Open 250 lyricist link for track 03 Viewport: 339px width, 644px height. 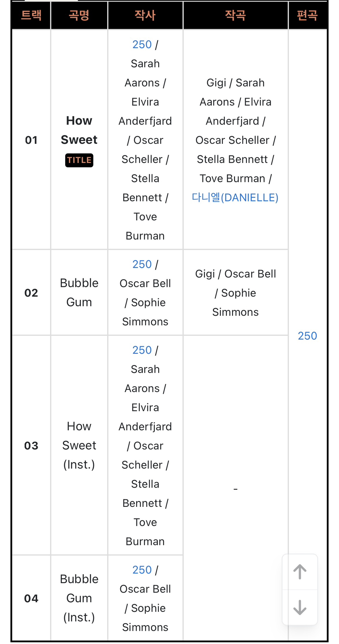point(142,350)
